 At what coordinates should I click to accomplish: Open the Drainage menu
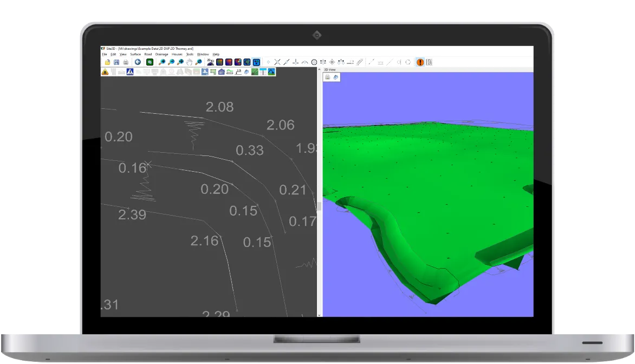(161, 54)
